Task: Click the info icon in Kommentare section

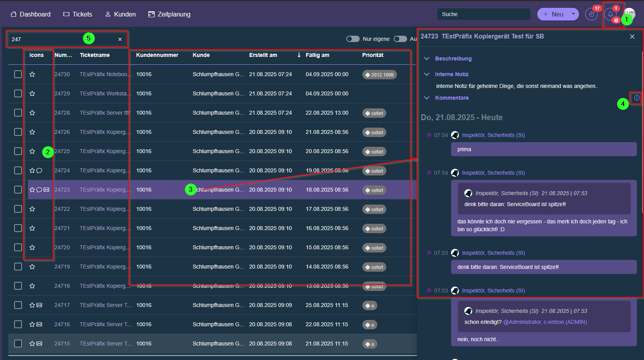Action: (637, 98)
